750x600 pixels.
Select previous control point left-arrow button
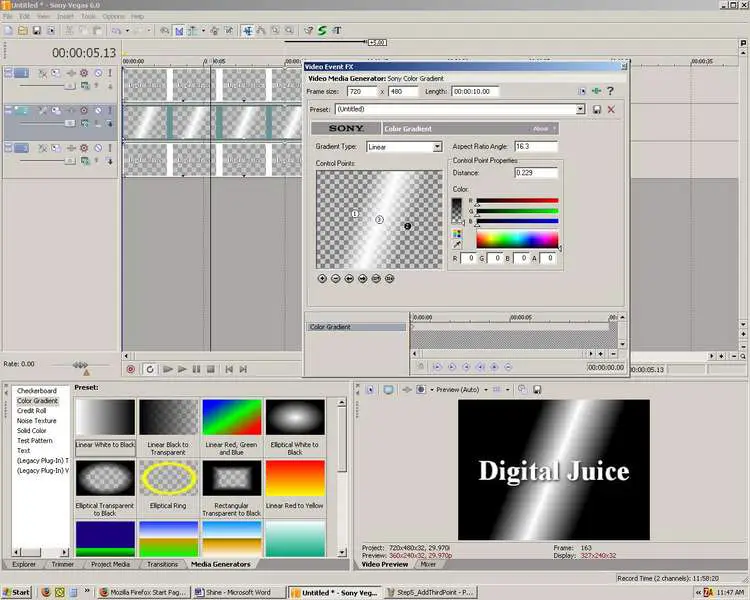(349, 278)
